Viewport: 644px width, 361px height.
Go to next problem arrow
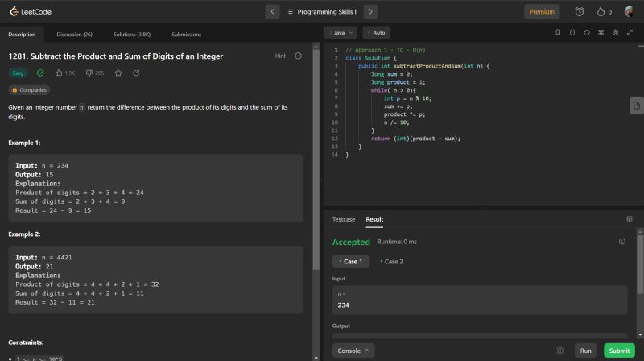tap(370, 12)
